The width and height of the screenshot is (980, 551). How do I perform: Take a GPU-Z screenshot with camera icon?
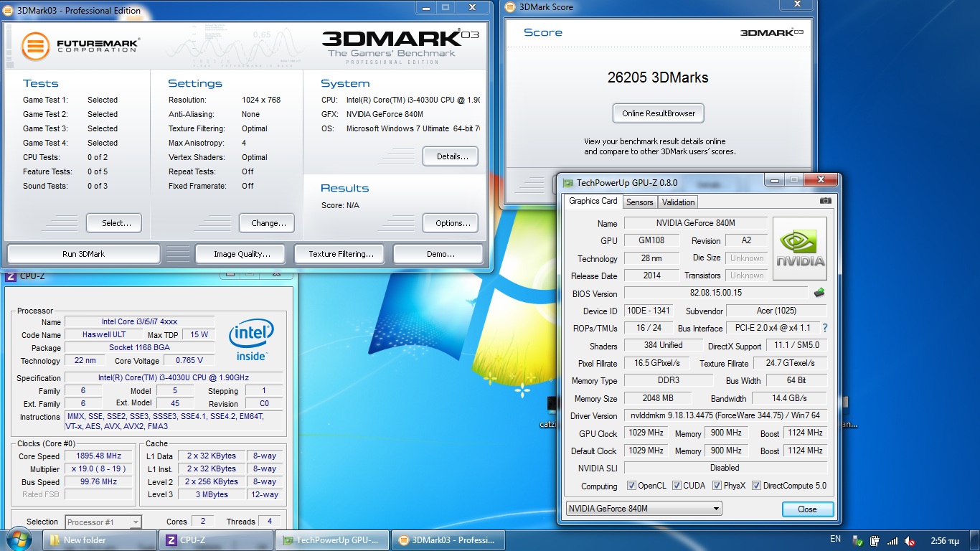click(826, 202)
